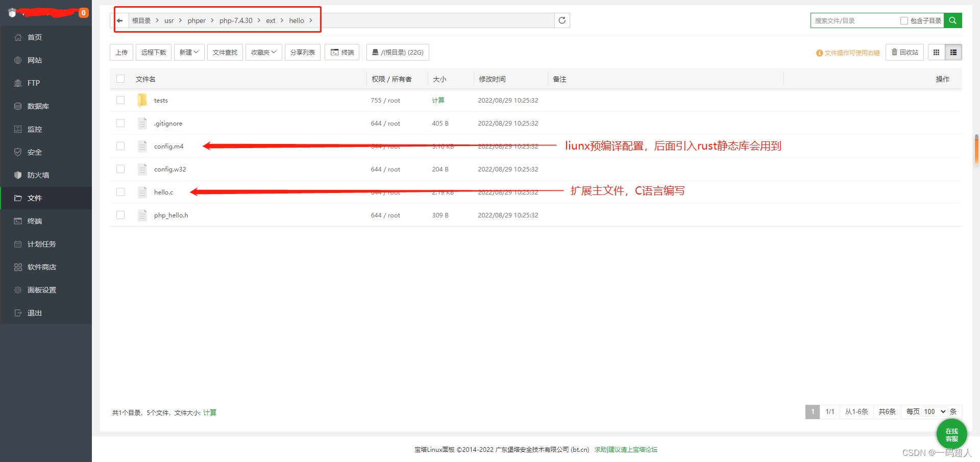This screenshot has height=462, width=980.
Task: Toggle the select-all files checkbox
Action: (120, 79)
